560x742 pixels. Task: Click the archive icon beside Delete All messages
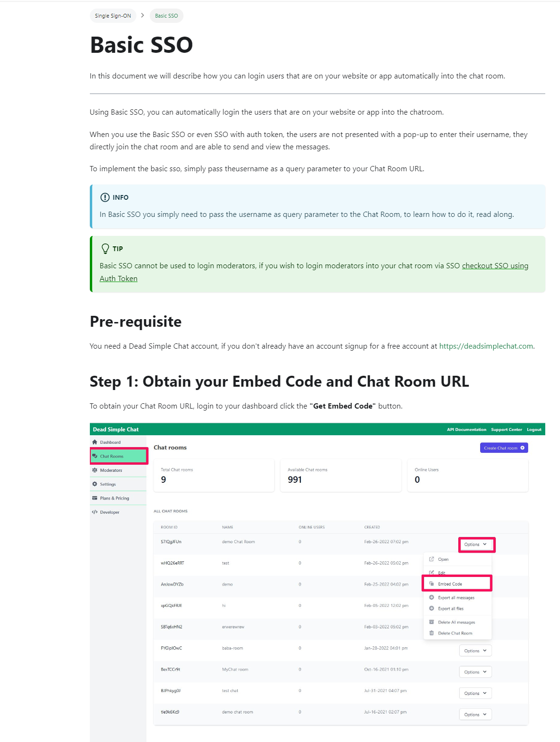pyautogui.click(x=432, y=622)
